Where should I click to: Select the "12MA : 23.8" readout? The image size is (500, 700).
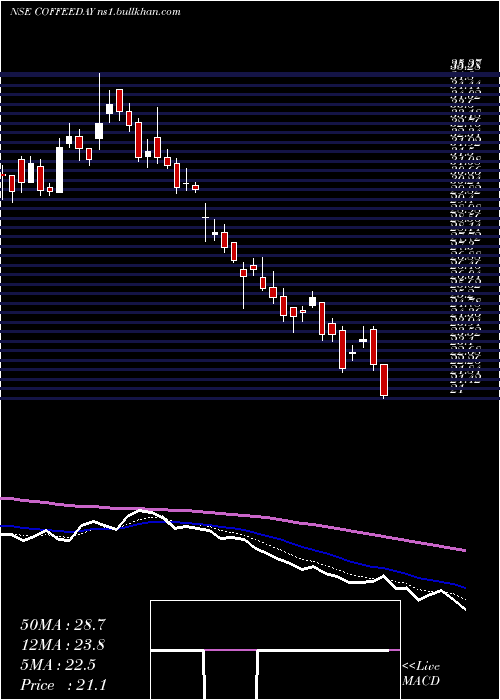63,645
